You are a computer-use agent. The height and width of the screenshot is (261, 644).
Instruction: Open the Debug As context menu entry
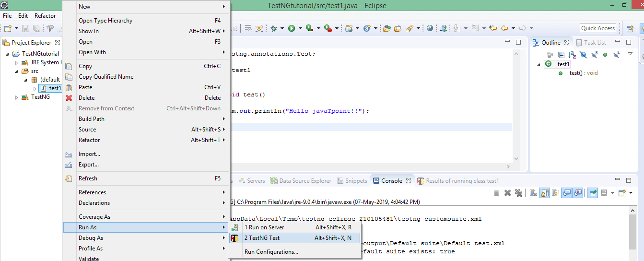coord(146,238)
